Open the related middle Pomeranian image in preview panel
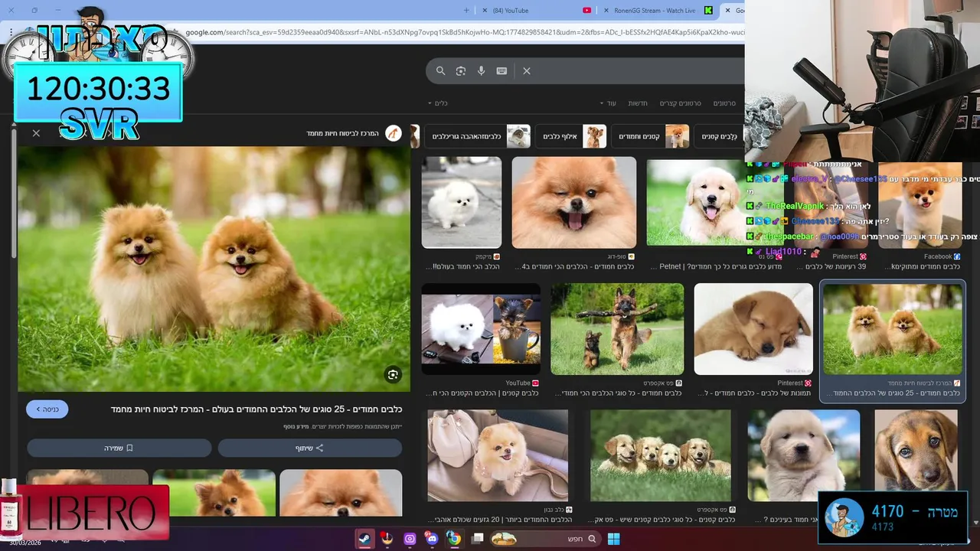980x551 pixels. pos(214,493)
